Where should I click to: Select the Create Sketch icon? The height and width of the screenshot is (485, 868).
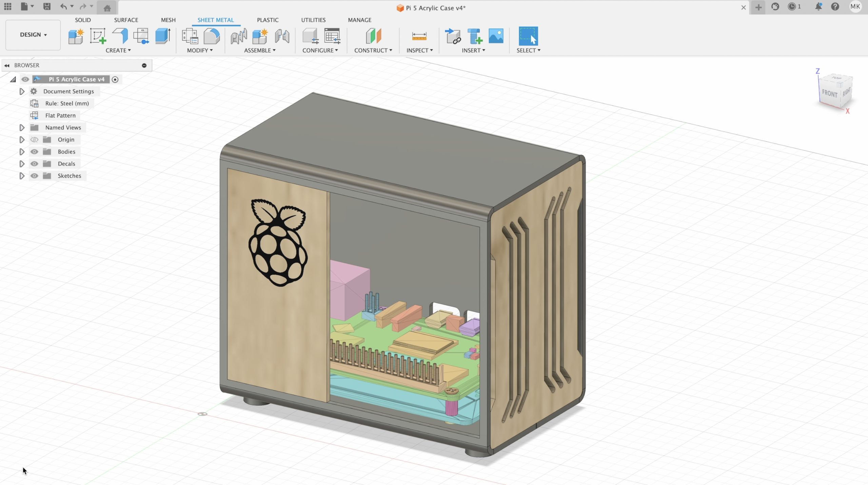(x=98, y=36)
